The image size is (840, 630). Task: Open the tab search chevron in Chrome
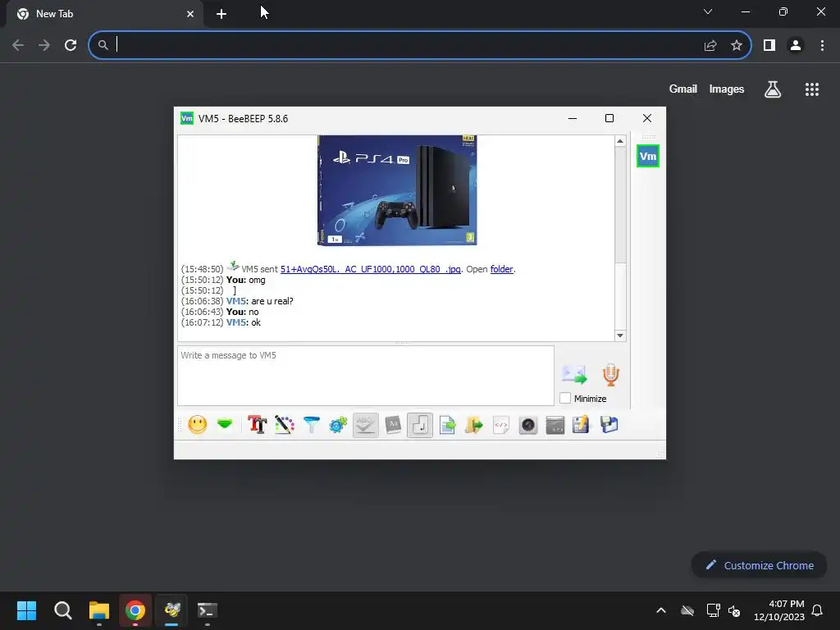tap(708, 11)
